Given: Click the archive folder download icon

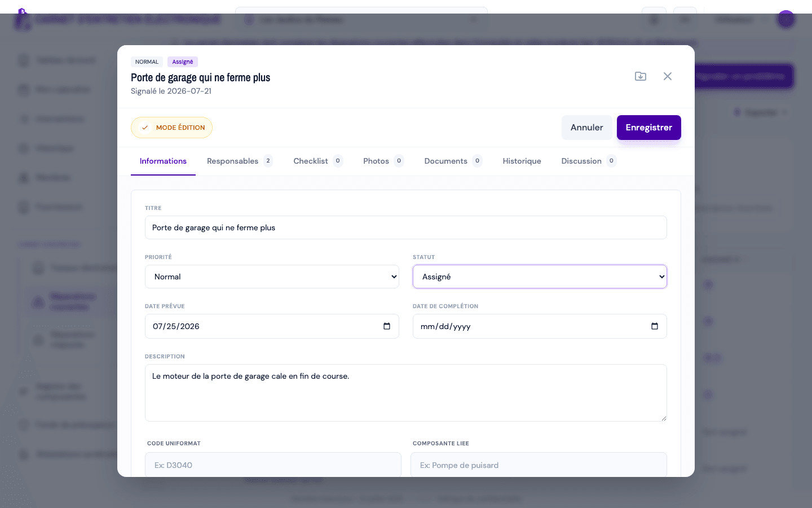Looking at the screenshot, I should 641,76.
